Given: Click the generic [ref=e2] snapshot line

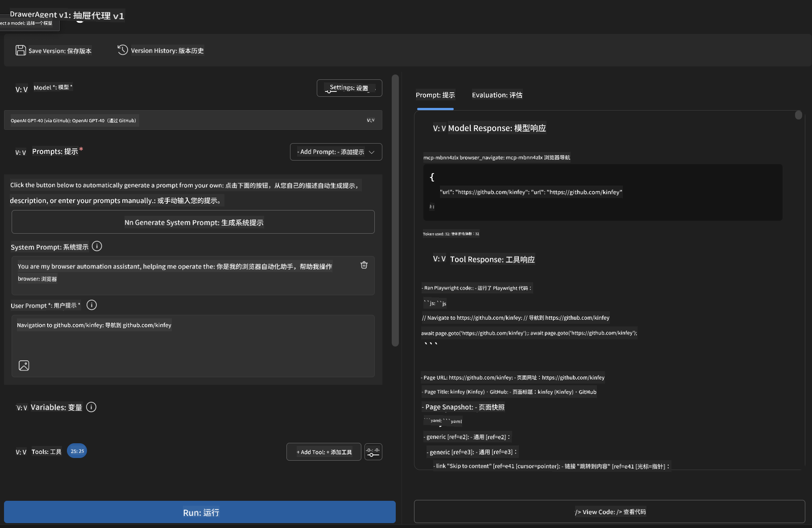Looking at the screenshot, I should [467, 437].
